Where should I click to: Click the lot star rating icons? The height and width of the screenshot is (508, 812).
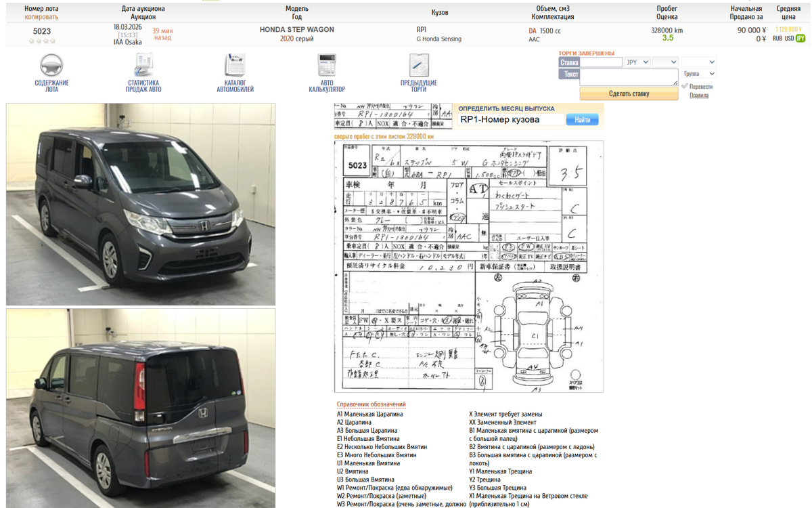42,41
